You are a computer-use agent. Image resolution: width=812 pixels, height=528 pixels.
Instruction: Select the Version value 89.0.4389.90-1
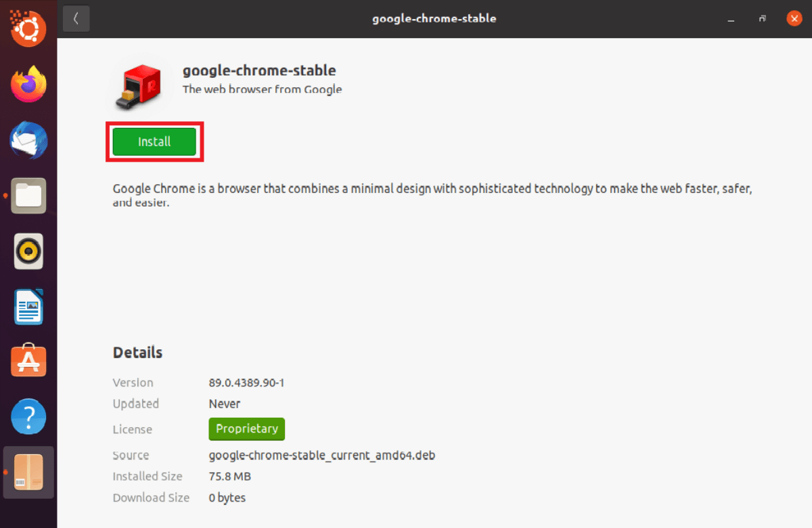246,382
